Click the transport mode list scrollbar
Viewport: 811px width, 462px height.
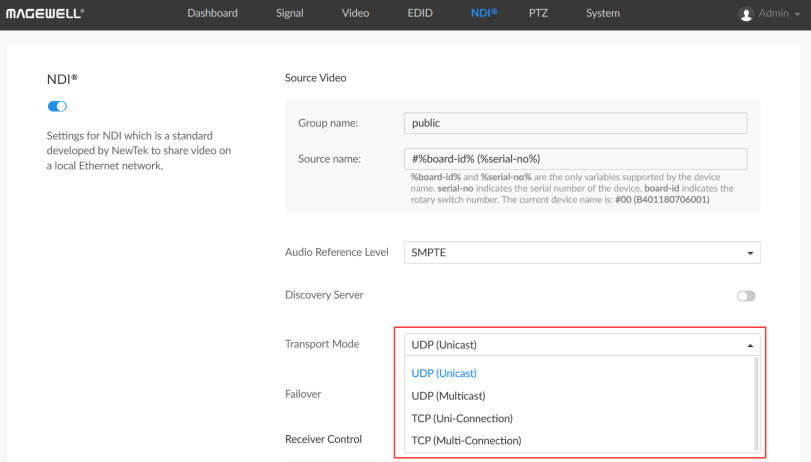756,404
